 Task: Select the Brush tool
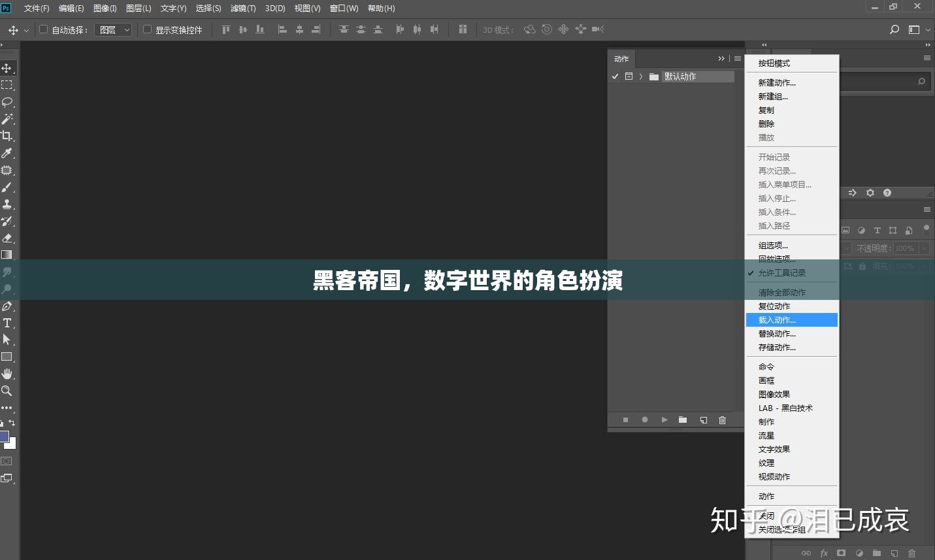point(7,187)
